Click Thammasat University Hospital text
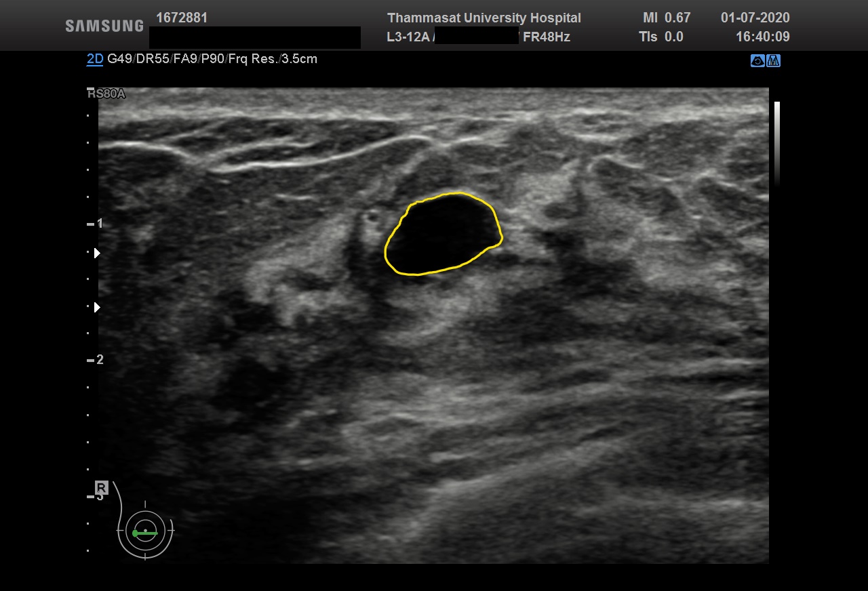This screenshot has height=591, width=868. pos(484,18)
